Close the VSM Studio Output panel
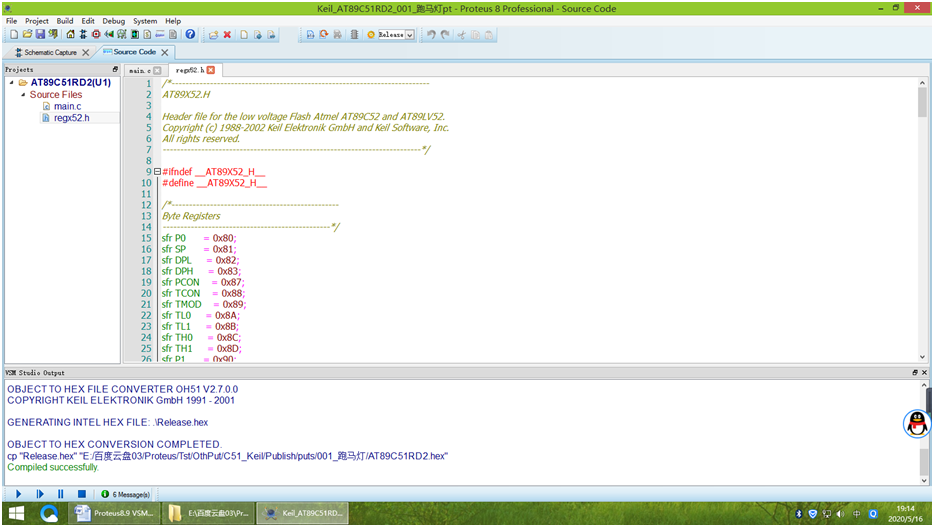The image size is (934, 527). pos(924,373)
